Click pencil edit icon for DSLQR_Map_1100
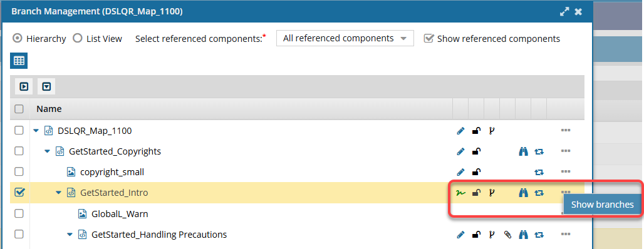The height and width of the screenshot is (249, 644). pyautogui.click(x=460, y=131)
